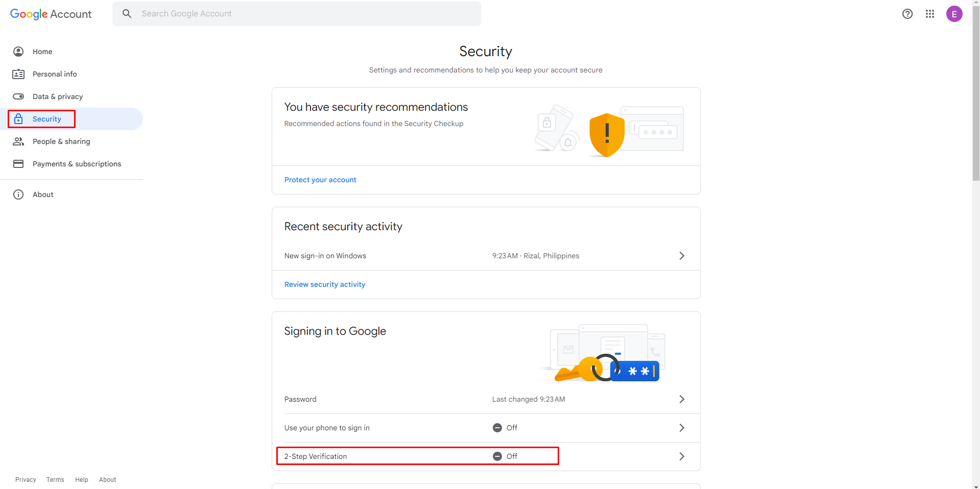Image resolution: width=980 pixels, height=489 pixels.
Task: Click the key and password illustration
Action: tap(607, 367)
